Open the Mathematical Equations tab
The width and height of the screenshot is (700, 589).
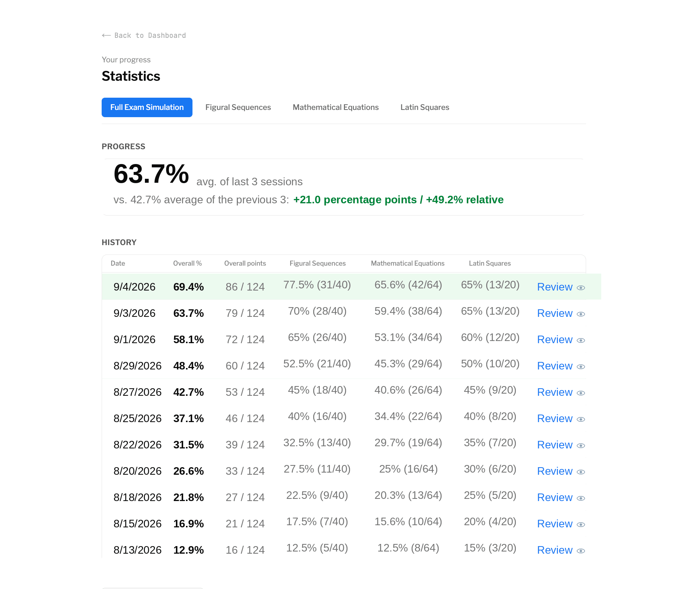tap(336, 107)
